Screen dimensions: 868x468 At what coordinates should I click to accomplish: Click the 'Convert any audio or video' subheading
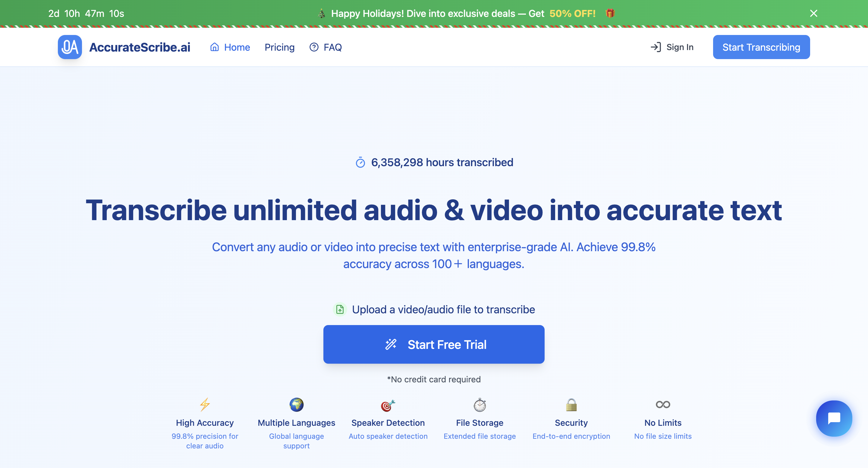click(434, 256)
